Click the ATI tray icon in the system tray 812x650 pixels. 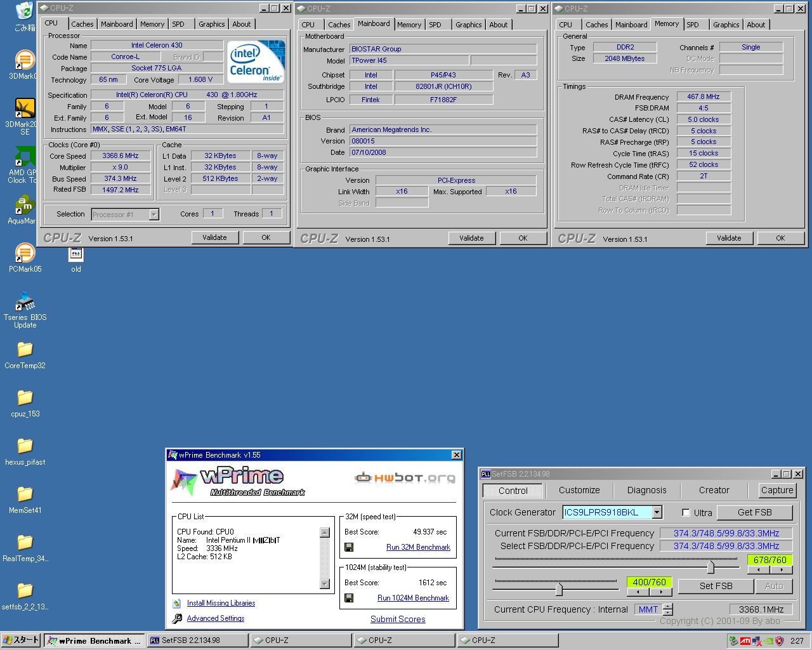pyautogui.click(x=746, y=641)
